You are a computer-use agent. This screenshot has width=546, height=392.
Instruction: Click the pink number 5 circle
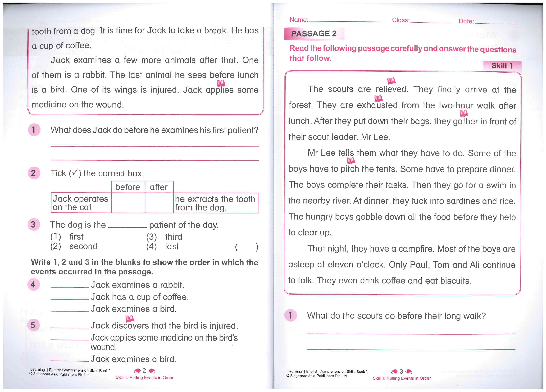tap(33, 325)
